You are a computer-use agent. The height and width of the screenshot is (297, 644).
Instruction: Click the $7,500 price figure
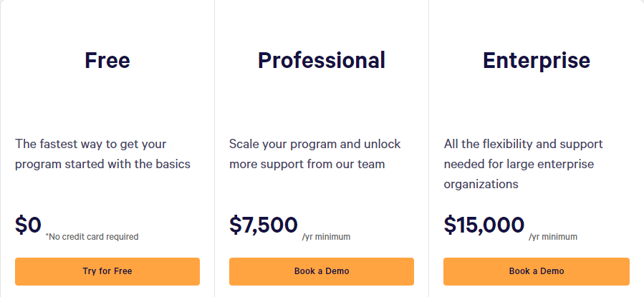(x=264, y=225)
